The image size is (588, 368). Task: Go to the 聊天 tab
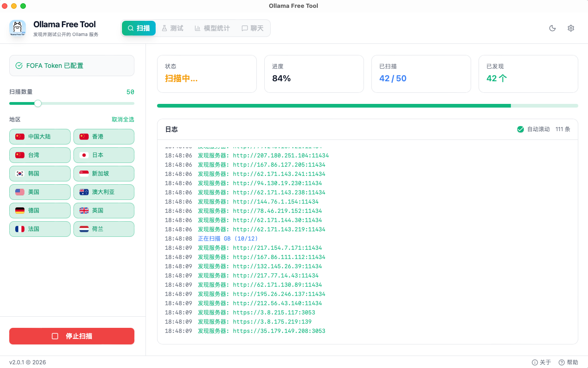252,28
